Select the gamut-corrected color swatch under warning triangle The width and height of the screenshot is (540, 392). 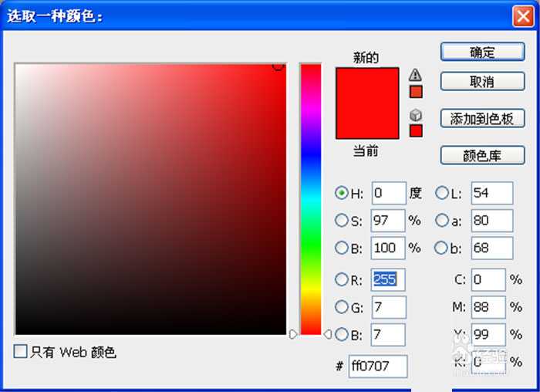point(416,92)
